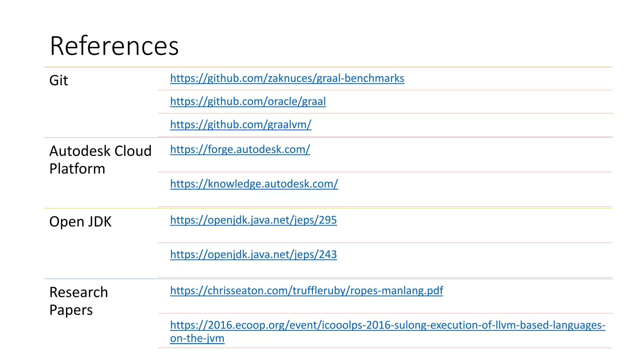Click the Git category label
644x362 pixels.
tap(58, 80)
